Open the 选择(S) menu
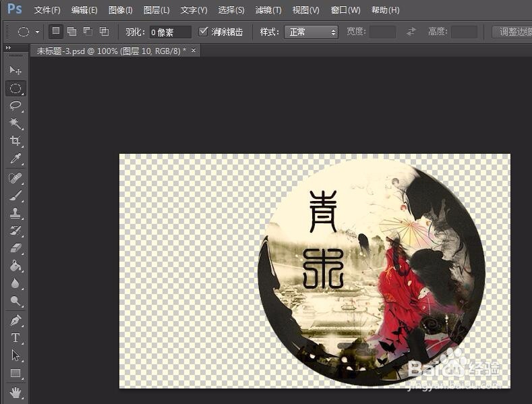The height and width of the screenshot is (404, 532). tap(231, 10)
